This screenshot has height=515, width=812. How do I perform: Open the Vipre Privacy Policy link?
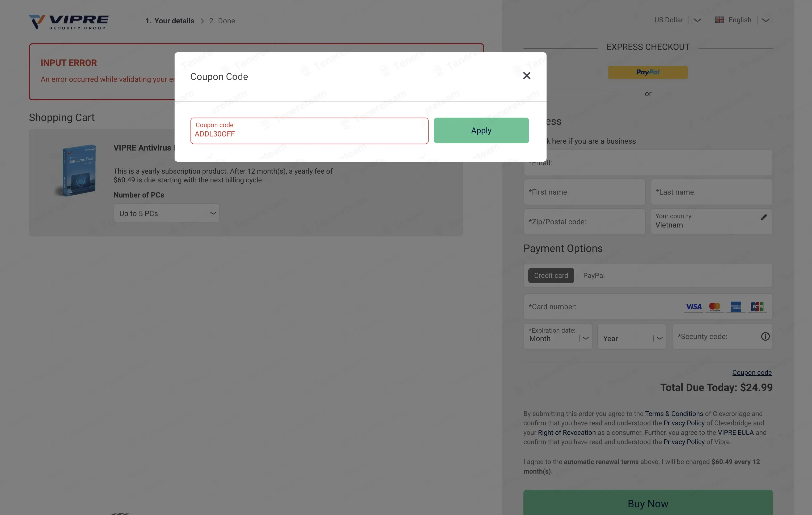coord(684,442)
